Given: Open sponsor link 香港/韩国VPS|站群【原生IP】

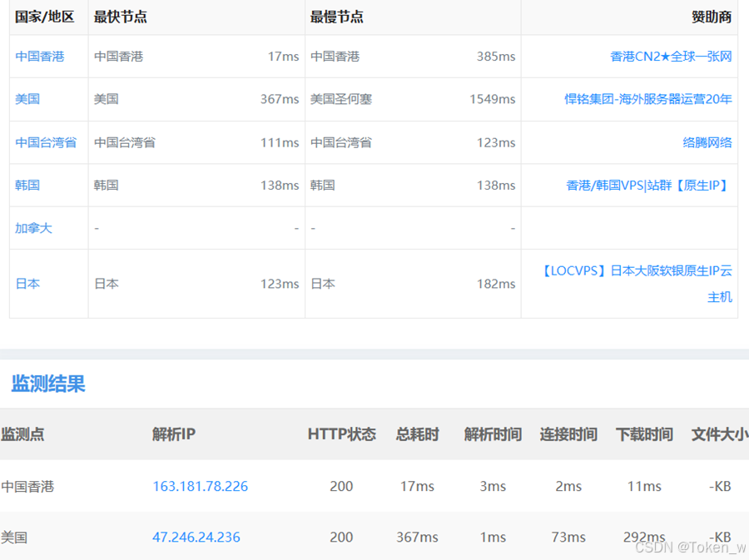Looking at the screenshot, I should click(648, 186).
